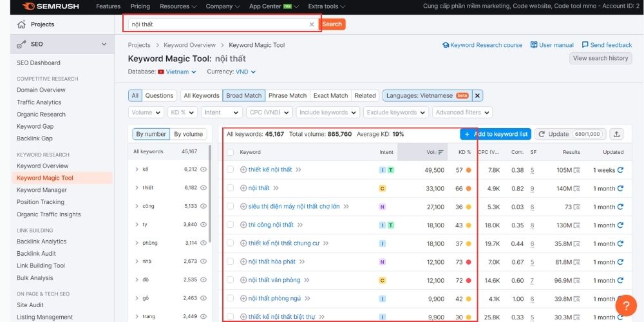Open SERP results icon for 140M row
The height and width of the screenshot is (322, 644).
(576, 189)
